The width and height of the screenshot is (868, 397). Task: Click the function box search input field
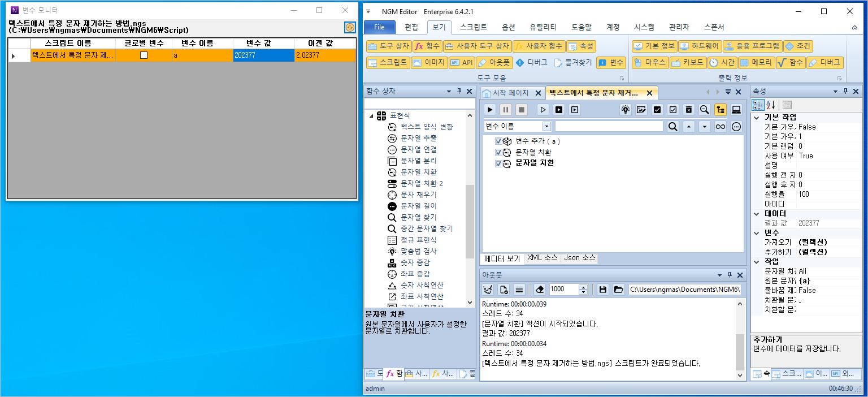pos(419,103)
